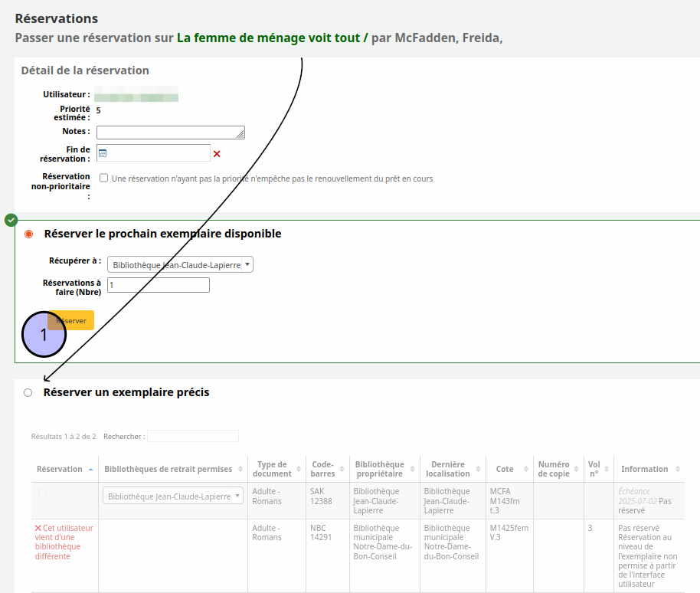Click the Détail de la réservation heading

coord(85,70)
